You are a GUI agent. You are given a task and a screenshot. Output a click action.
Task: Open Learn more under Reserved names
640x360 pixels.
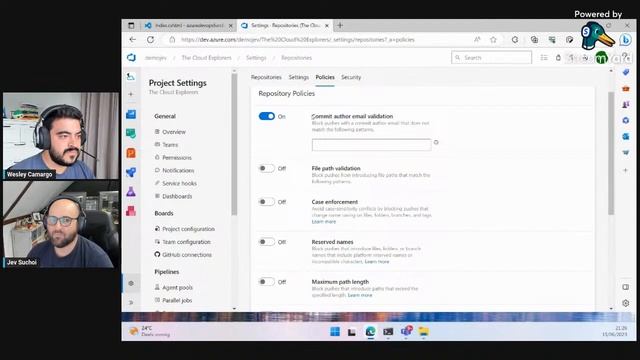[x=377, y=262]
